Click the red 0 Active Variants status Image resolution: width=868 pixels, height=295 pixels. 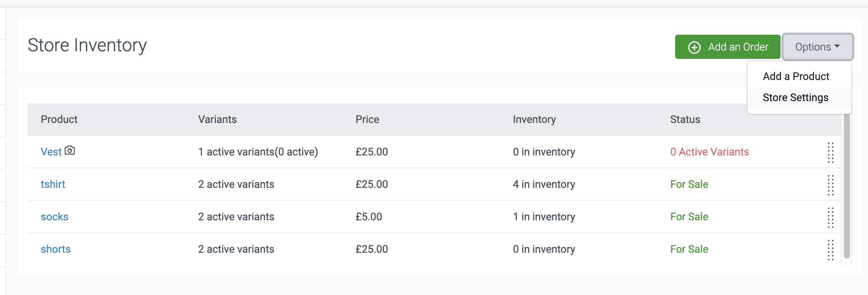709,152
